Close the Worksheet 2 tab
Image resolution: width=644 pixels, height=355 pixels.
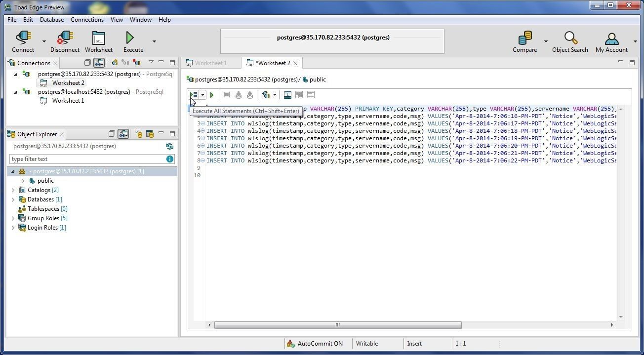[x=295, y=63]
